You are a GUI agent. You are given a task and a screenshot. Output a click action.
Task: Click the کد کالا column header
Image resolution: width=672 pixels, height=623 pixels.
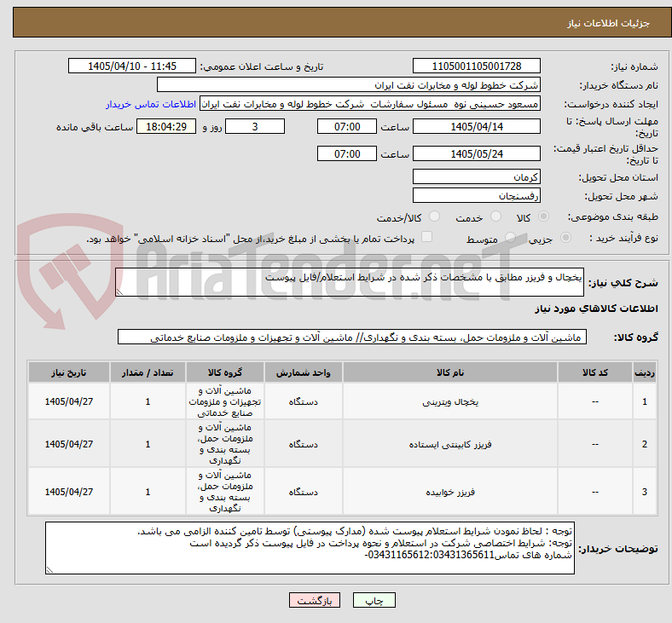(x=595, y=372)
